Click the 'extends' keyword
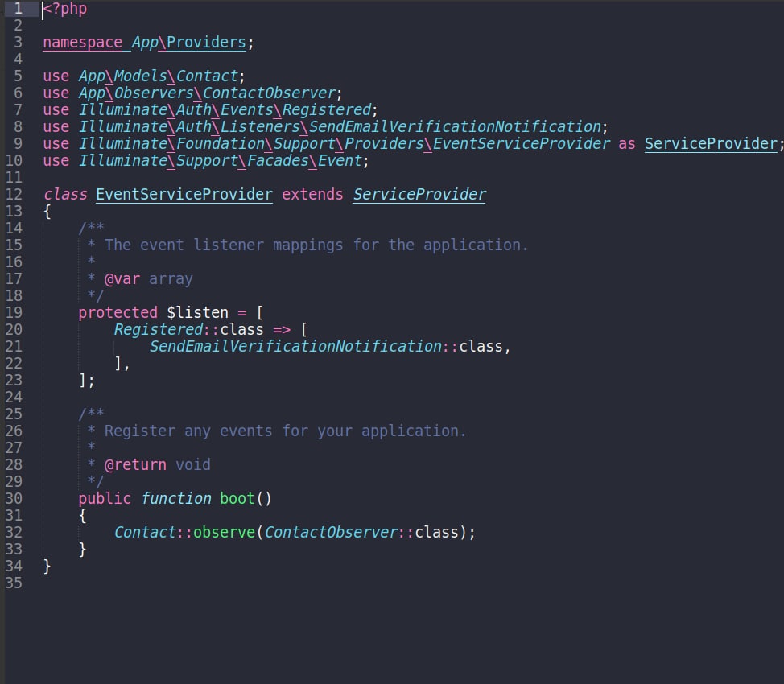 pos(312,195)
